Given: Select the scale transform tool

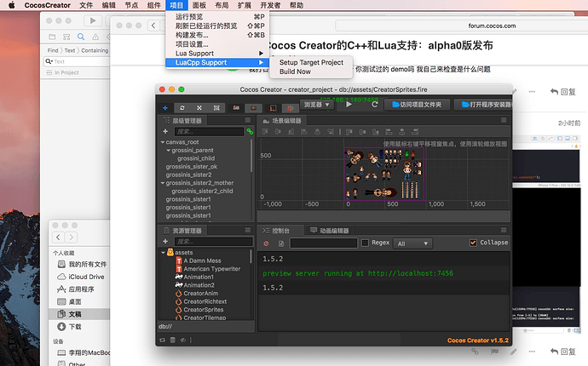Looking at the screenshot, I should [x=199, y=108].
